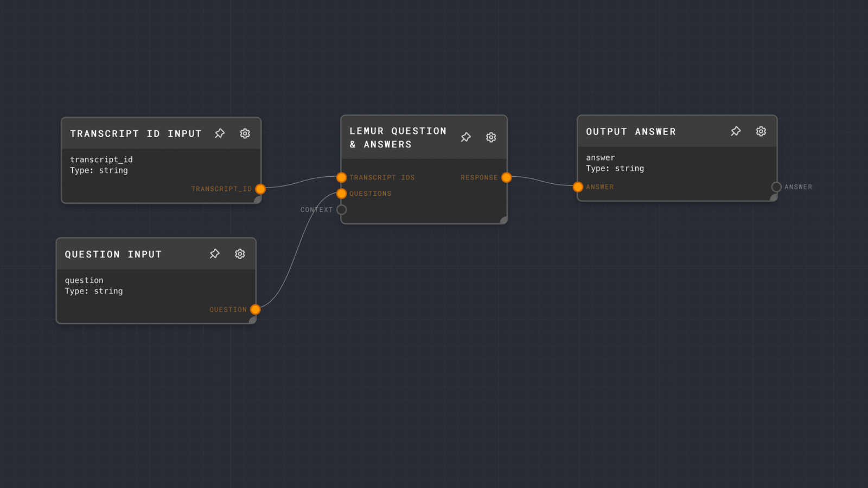Viewport: 868px width, 488px height.
Task: Click the CONTEXT port label
Action: coord(317,210)
